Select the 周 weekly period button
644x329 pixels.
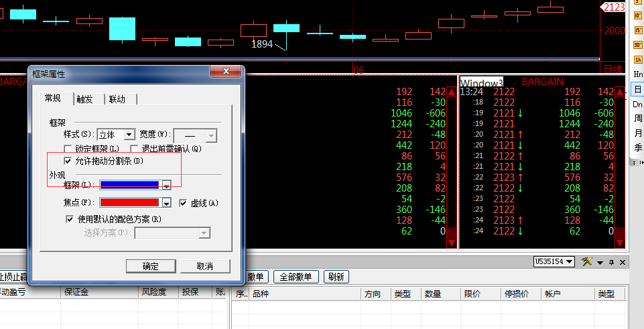pyautogui.click(x=637, y=119)
